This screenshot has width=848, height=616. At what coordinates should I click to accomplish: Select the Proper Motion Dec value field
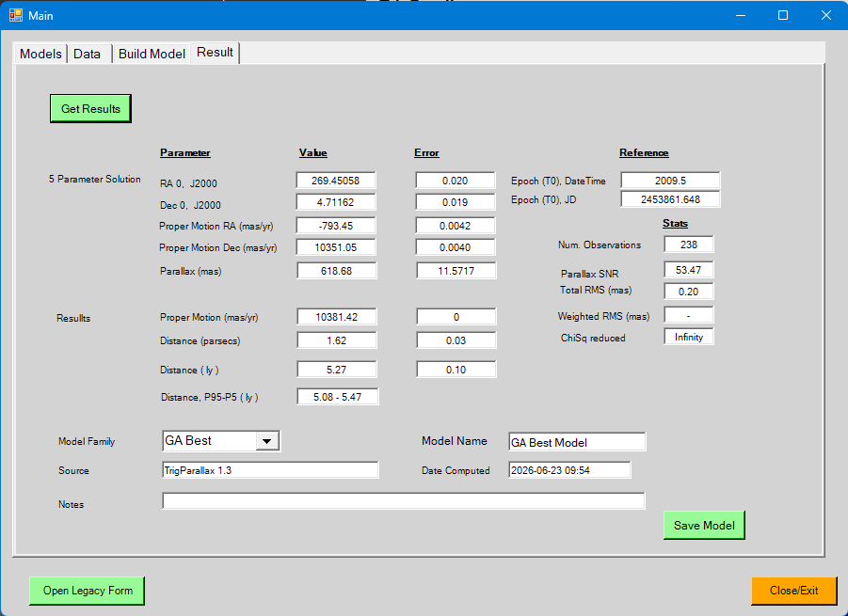point(336,247)
